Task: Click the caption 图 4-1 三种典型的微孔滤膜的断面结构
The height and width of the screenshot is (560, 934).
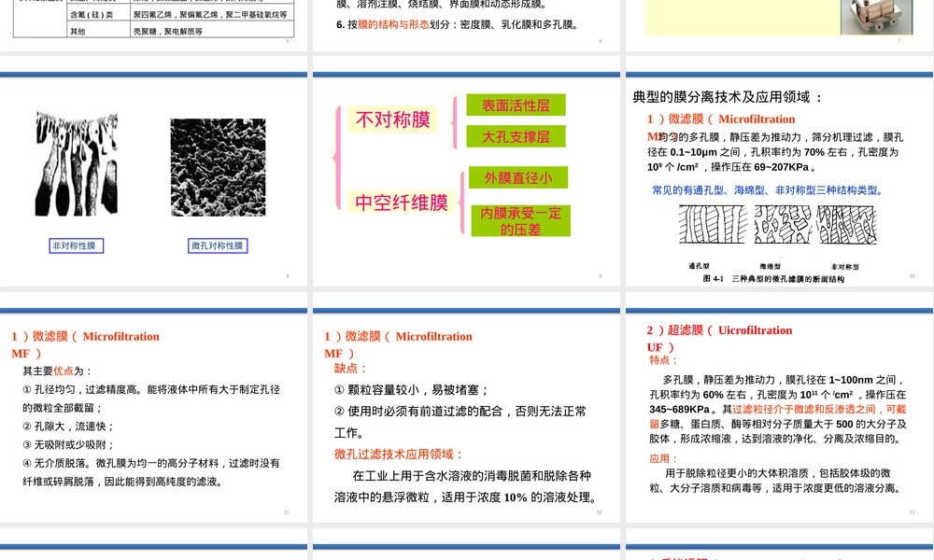Action: point(773,278)
